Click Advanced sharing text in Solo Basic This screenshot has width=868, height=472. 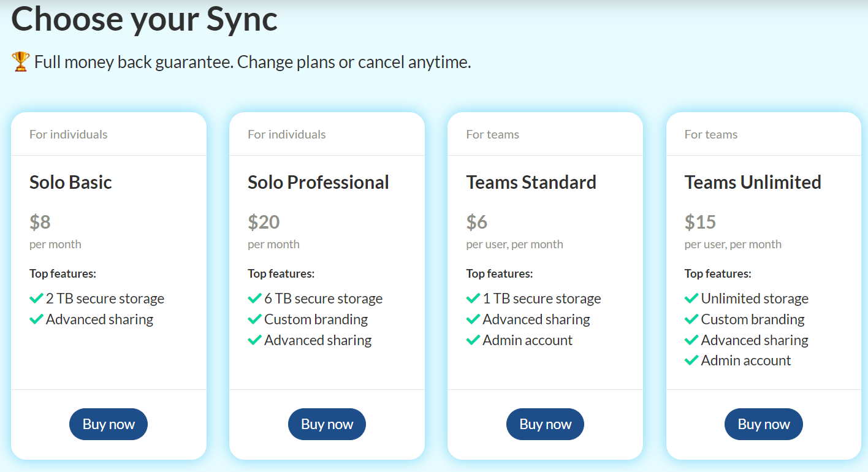(x=99, y=319)
